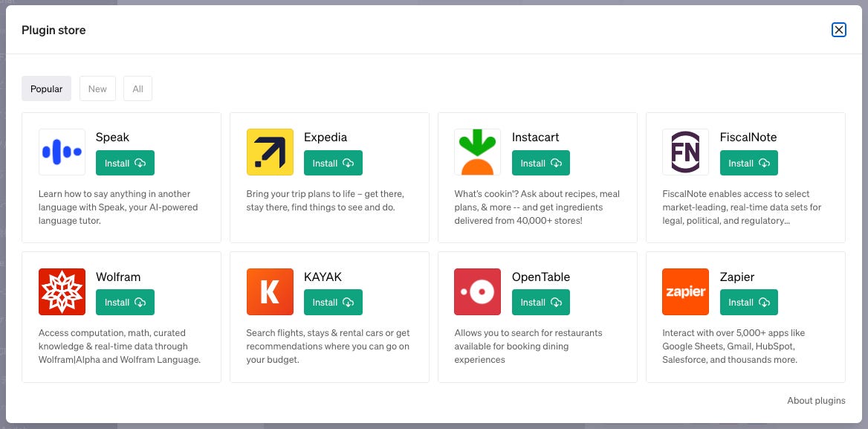Switch to the New tab

click(x=97, y=88)
